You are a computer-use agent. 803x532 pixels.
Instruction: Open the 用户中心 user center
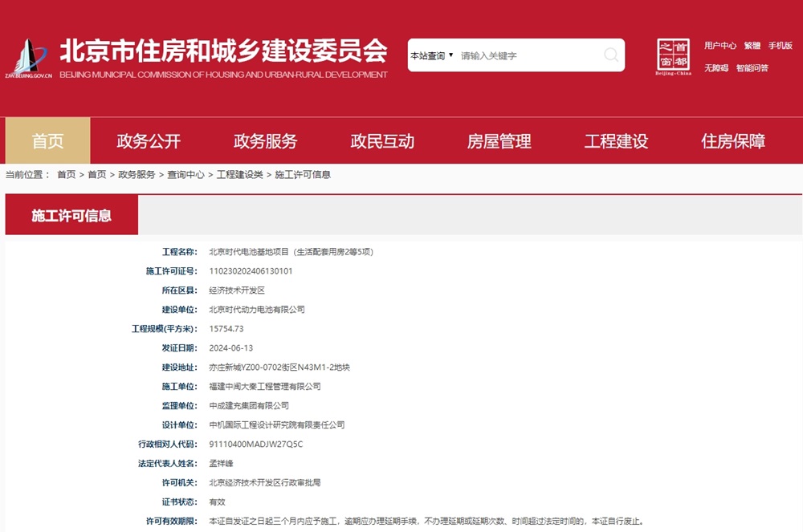(721, 46)
